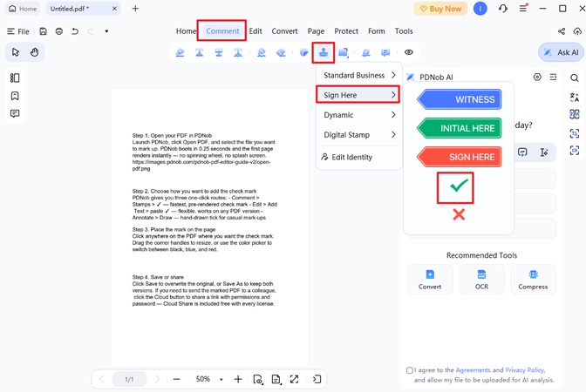Viewport: 586px width, 392px height.
Task: Open the search magnifier in right sidebar
Action: [575, 78]
